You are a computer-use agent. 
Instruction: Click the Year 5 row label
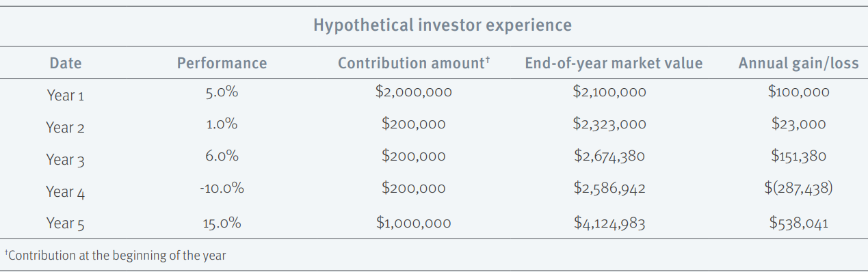(x=66, y=223)
